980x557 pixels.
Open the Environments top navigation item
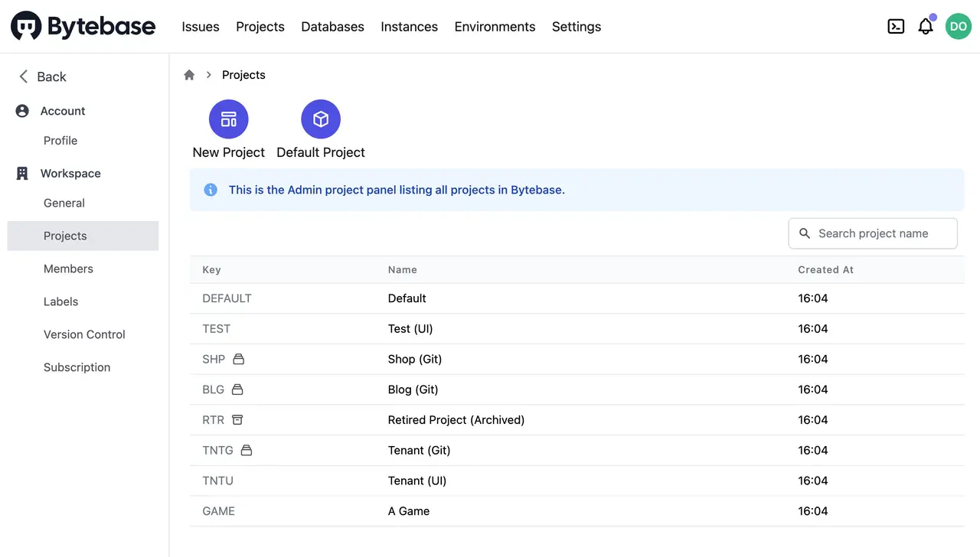pyautogui.click(x=495, y=27)
